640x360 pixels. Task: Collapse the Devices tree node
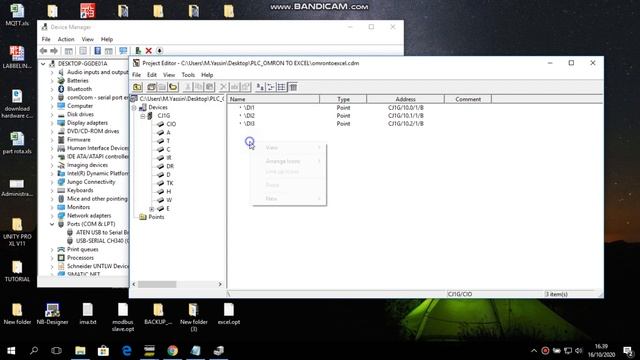pos(134,107)
